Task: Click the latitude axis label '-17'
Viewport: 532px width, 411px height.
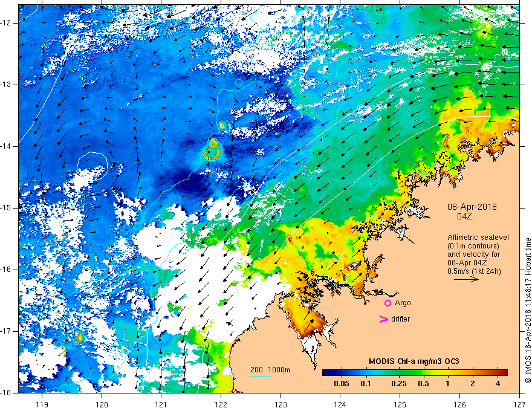Action: point(7,331)
